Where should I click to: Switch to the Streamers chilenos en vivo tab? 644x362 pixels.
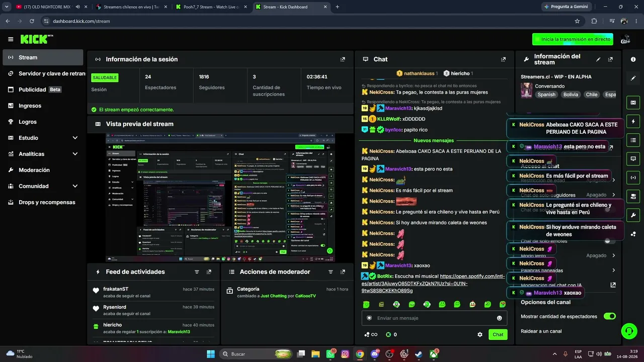tap(130, 7)
